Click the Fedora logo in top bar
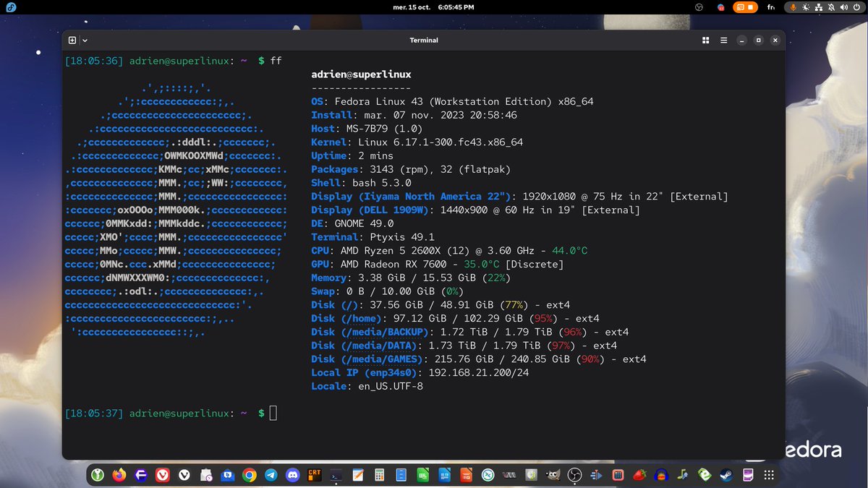 (x=12, y=7)
